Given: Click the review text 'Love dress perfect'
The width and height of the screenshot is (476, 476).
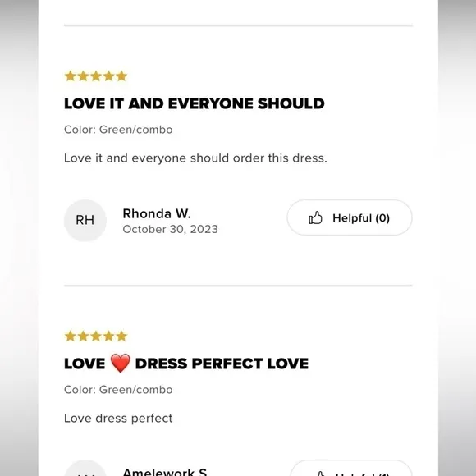Looking at the screenshot, I should tap(118, 419).
